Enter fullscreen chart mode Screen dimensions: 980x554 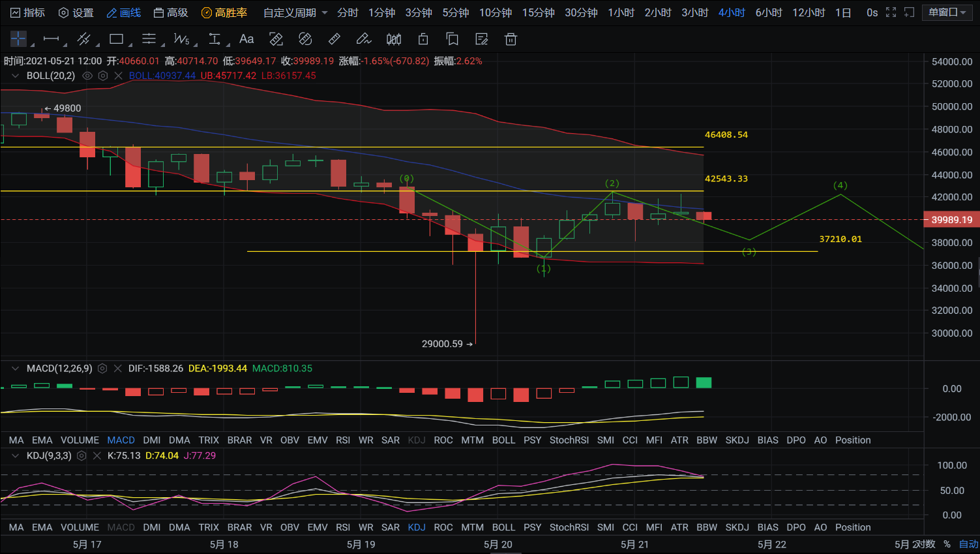tap(891, 12)
